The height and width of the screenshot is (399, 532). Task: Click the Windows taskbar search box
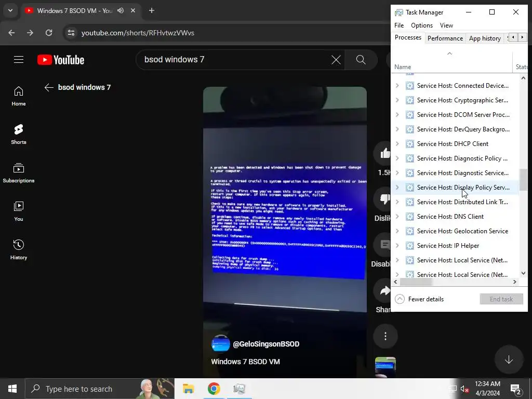(100, 389)
